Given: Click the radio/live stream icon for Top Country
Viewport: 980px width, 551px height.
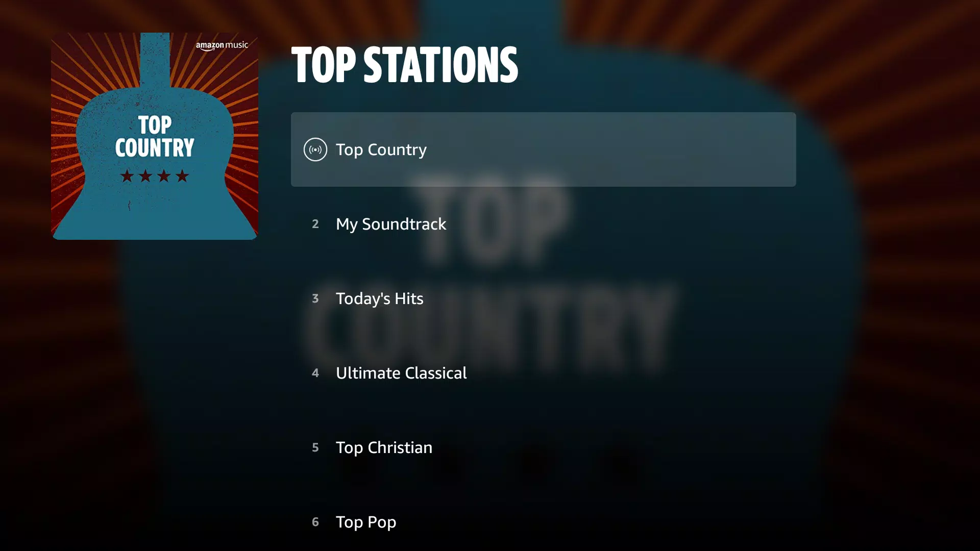Looking at the screenshot, I should coord(315,148).
